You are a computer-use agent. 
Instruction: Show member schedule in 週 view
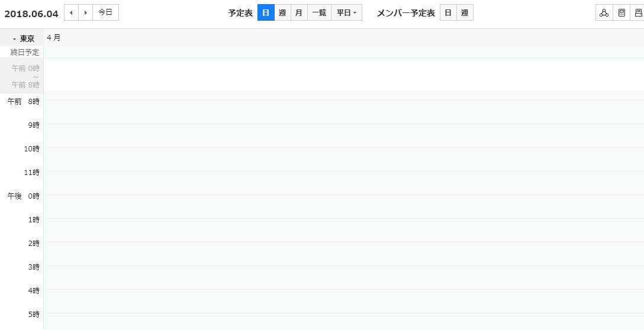point(465,12)
